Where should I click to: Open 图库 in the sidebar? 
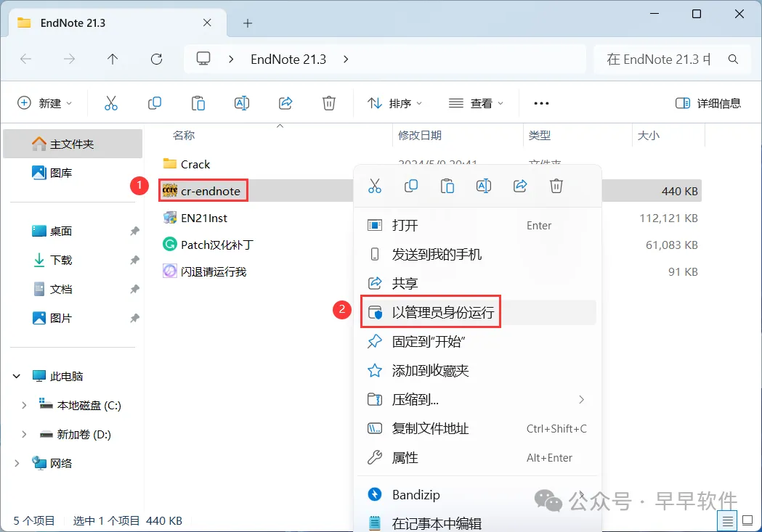click(x=73, y=173)
